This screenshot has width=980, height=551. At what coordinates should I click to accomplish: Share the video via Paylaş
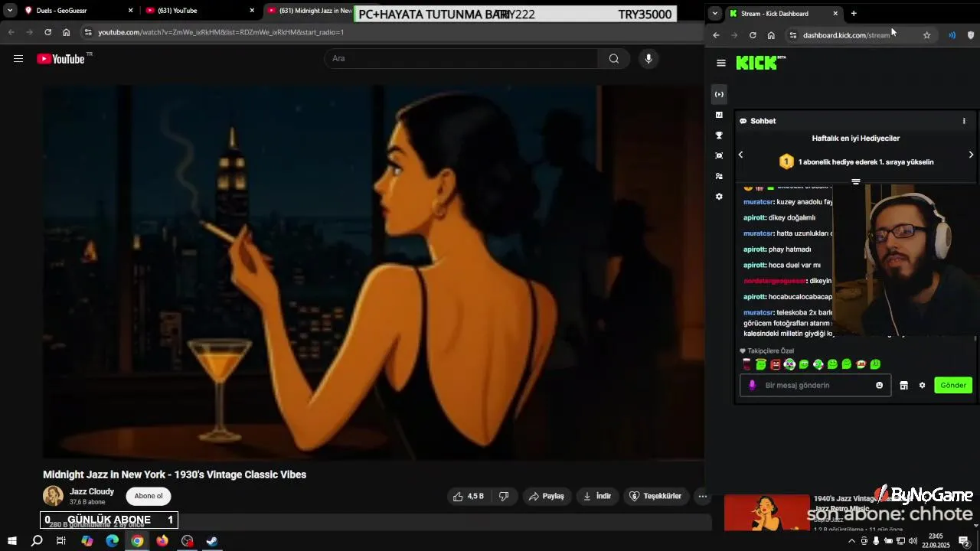point(547,496)
